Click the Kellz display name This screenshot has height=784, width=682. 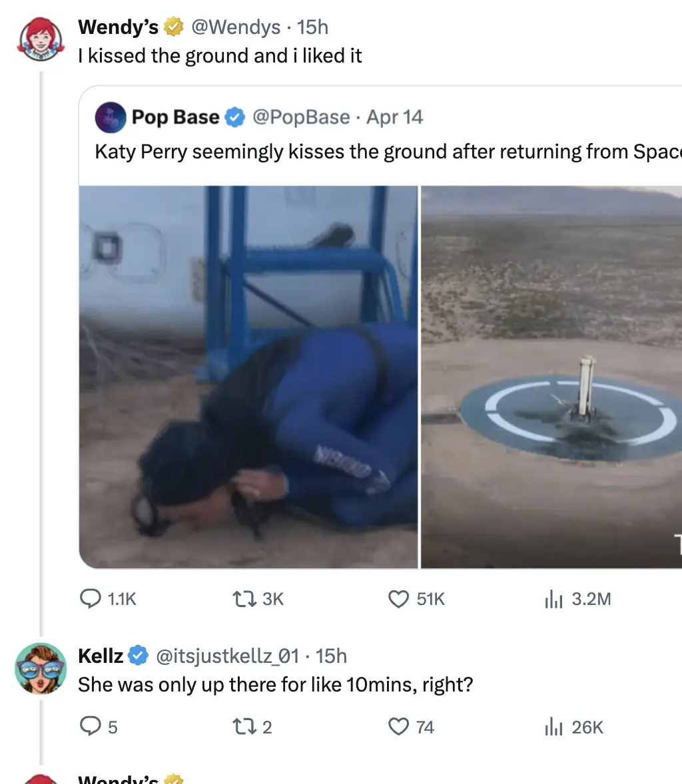click(x=101, y=656)
